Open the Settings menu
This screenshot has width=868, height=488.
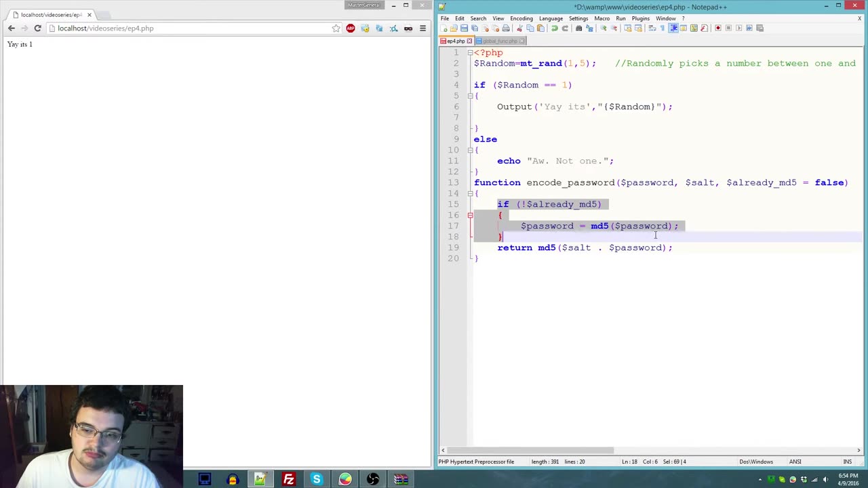click(x=578, y=18)
